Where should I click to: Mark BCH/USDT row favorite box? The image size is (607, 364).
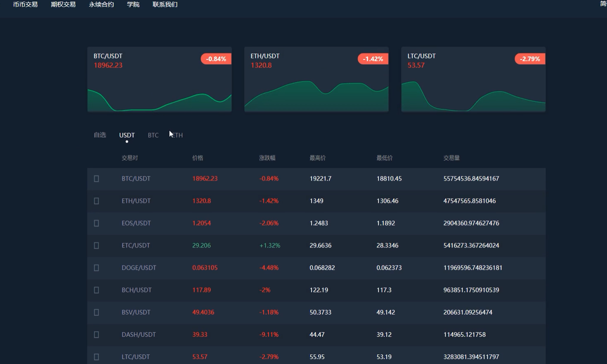click(97, 290)
